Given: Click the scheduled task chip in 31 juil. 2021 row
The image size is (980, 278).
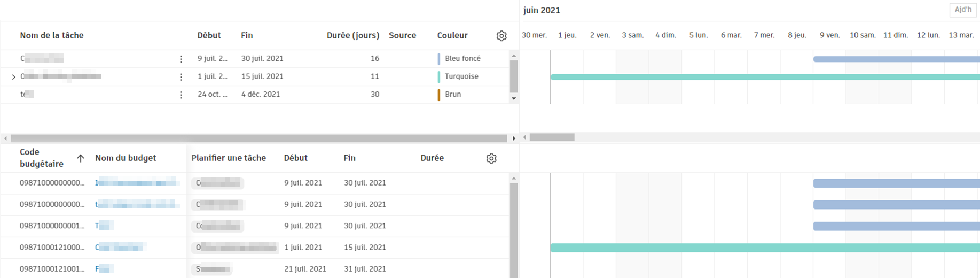Looking at the screenshot, I should tap(213, 269).
